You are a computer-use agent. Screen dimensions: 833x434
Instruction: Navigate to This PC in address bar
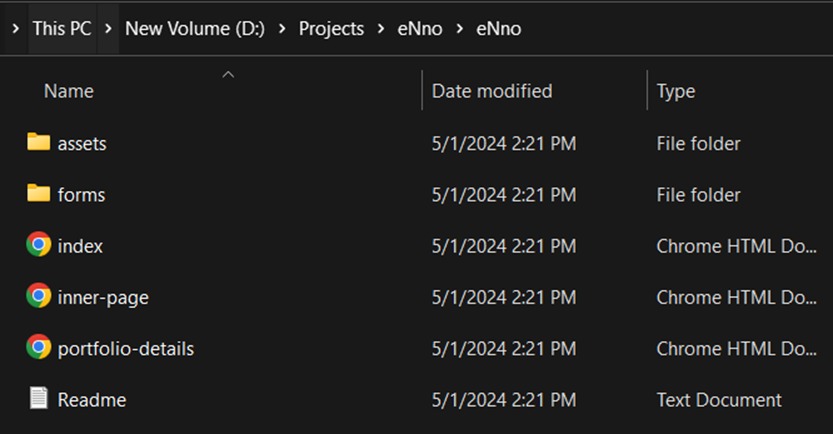point(62,28)
